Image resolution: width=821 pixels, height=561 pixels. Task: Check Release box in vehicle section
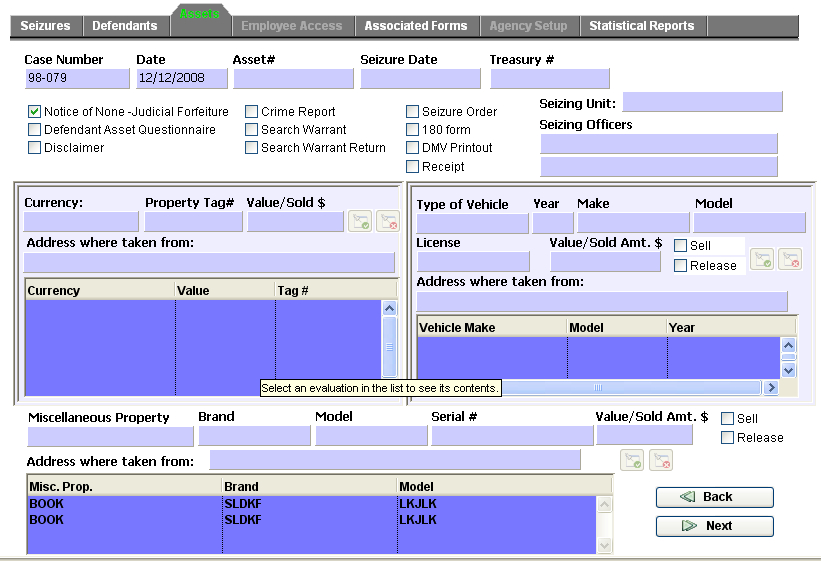click(x=681, y=266)
